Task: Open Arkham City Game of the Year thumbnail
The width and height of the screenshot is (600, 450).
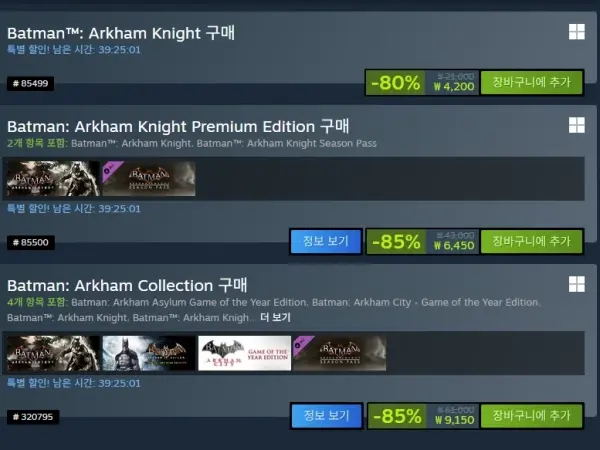Action: tap(245, 353)
